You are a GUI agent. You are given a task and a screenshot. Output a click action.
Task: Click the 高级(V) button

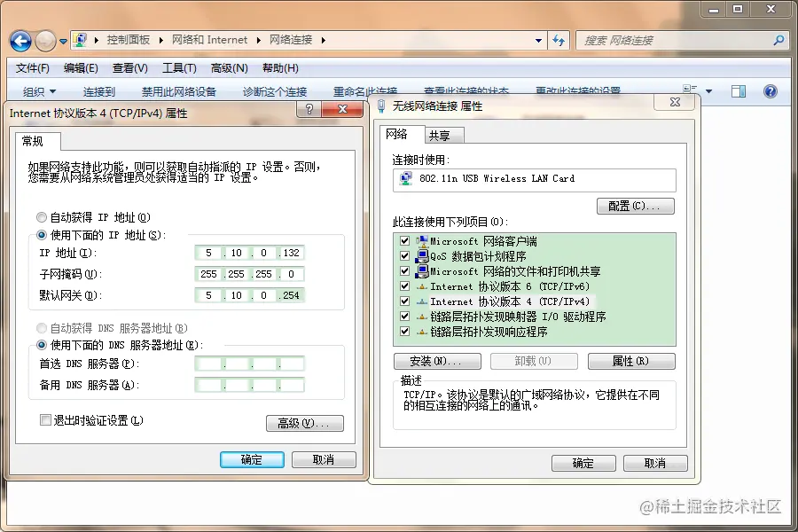point(305,423)
